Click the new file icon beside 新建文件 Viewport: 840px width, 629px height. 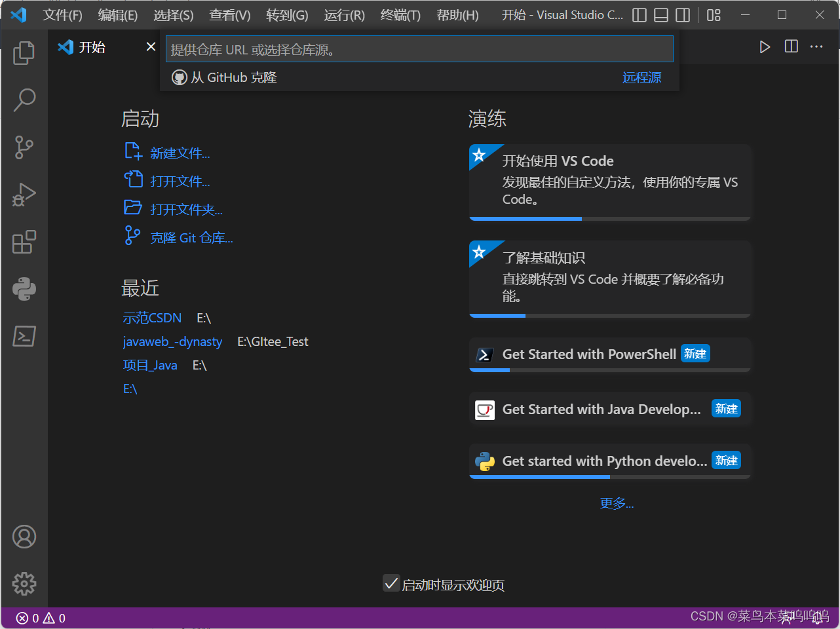tap(133, 151)
